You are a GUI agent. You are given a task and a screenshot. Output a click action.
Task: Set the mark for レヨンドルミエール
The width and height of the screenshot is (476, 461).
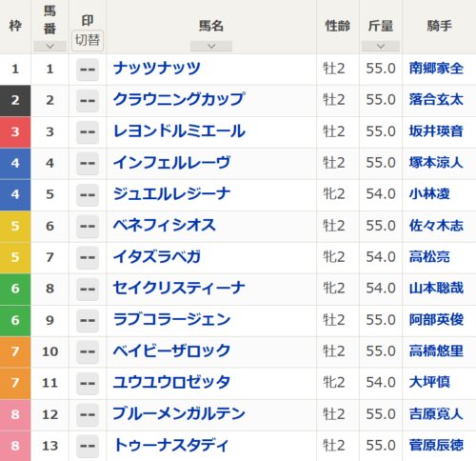click(x=88, y=131)
